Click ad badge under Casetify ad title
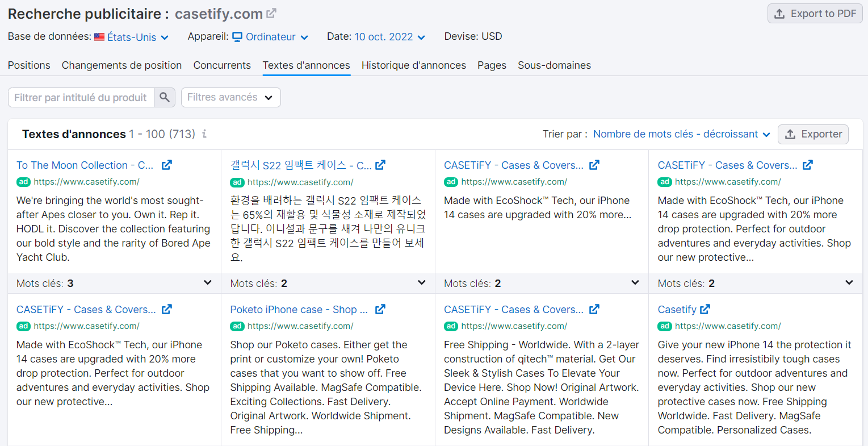Viewport: 868px width, 446px height. [665, 326]
